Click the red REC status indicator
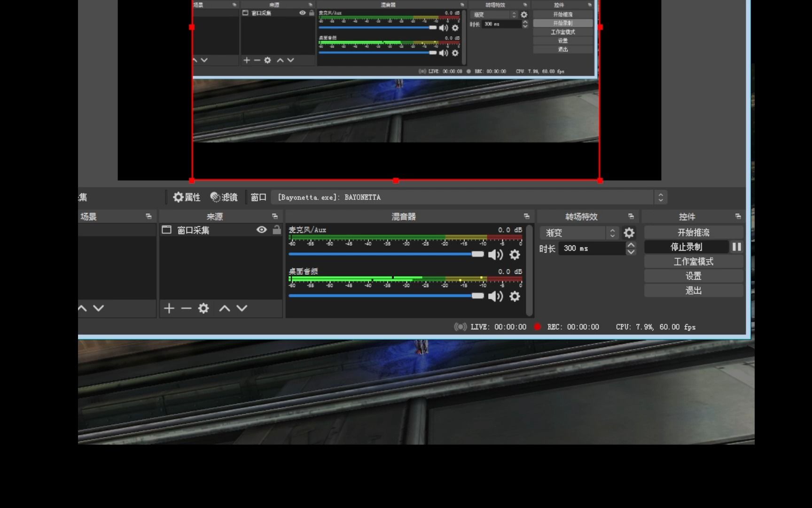 click(x=538, y=326)
